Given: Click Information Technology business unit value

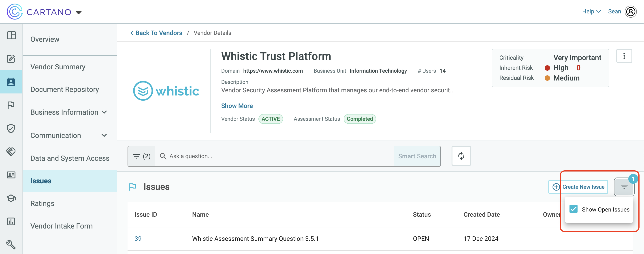Looking at the screenshot, I should pos(378,71).
